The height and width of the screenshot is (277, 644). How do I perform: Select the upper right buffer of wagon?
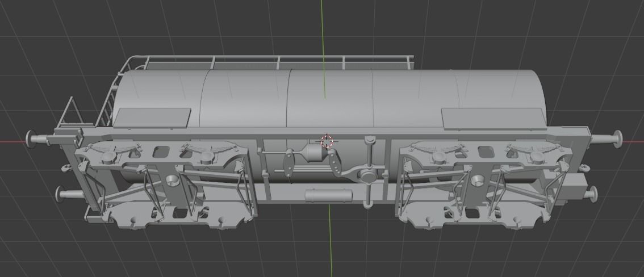(606, 139)
